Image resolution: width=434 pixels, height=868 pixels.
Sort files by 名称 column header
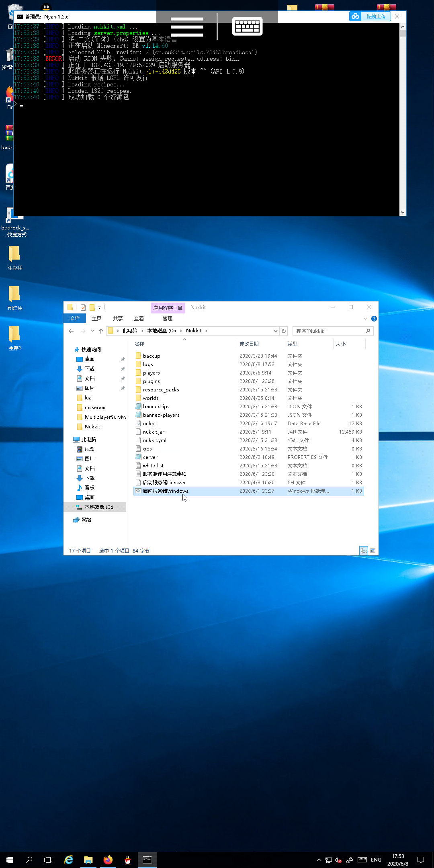pyautogui.click(x=184, y=344)
